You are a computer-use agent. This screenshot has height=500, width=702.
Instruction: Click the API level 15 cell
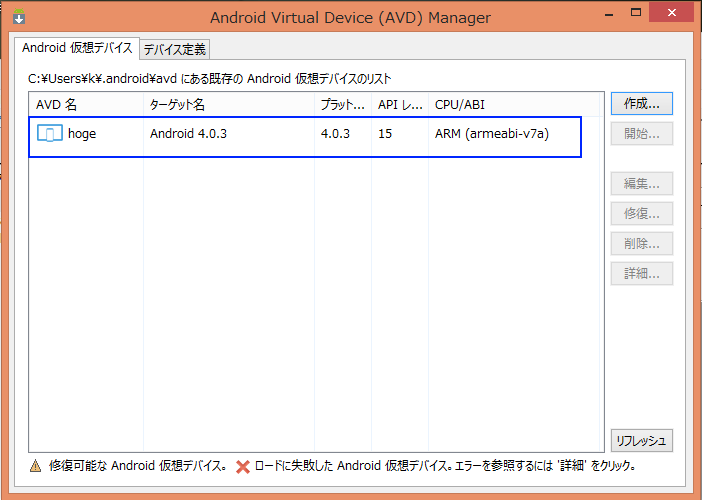[385, 134]
